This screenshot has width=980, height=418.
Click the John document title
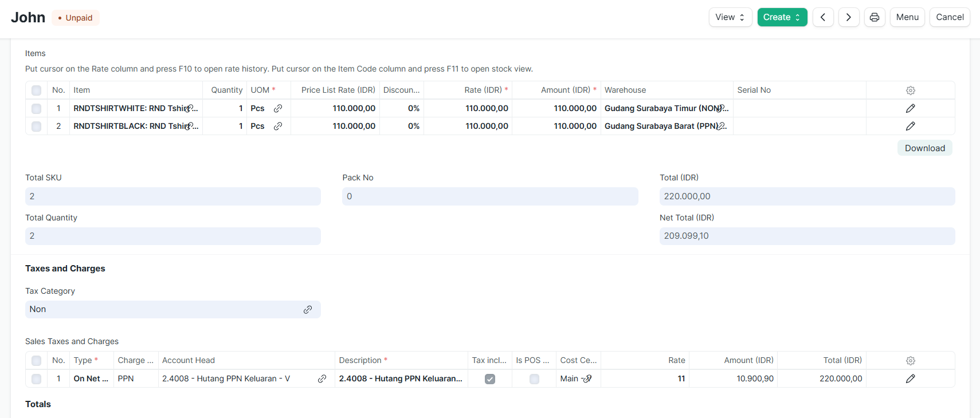[28, 18]
